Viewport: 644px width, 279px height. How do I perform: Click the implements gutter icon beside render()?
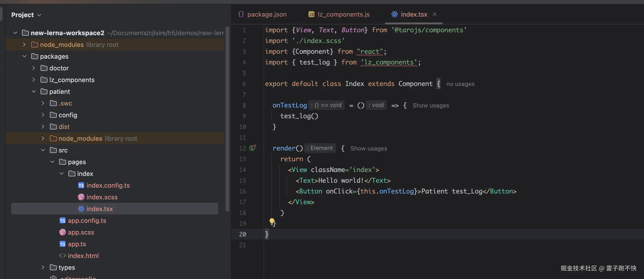(x=253, y=148)
